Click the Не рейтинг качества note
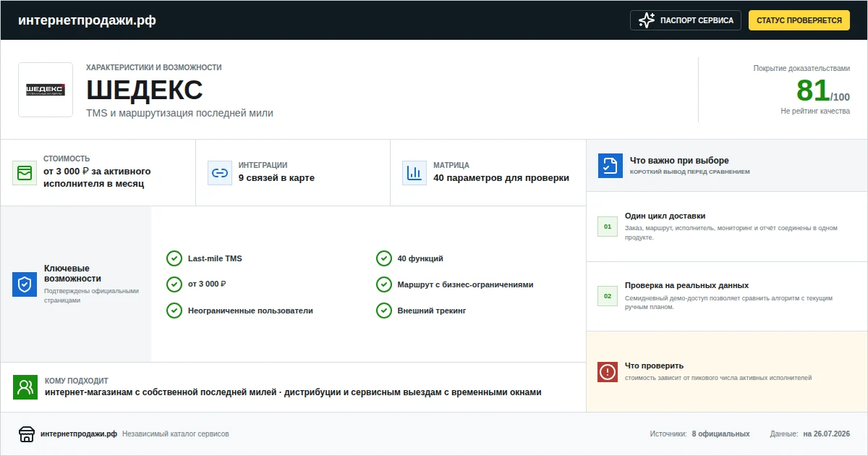The width and height of the screenshot is (868, 456). click(x=815, y=111)
